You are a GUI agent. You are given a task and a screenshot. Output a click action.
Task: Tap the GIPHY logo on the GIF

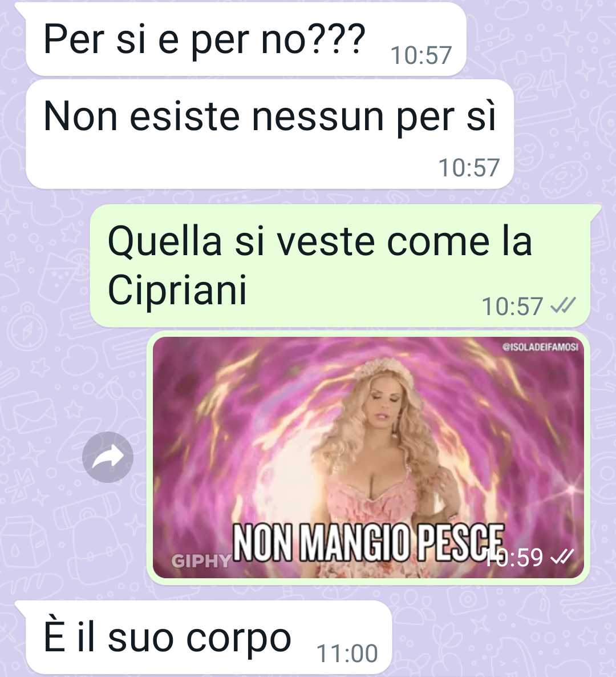click(201, 561)
